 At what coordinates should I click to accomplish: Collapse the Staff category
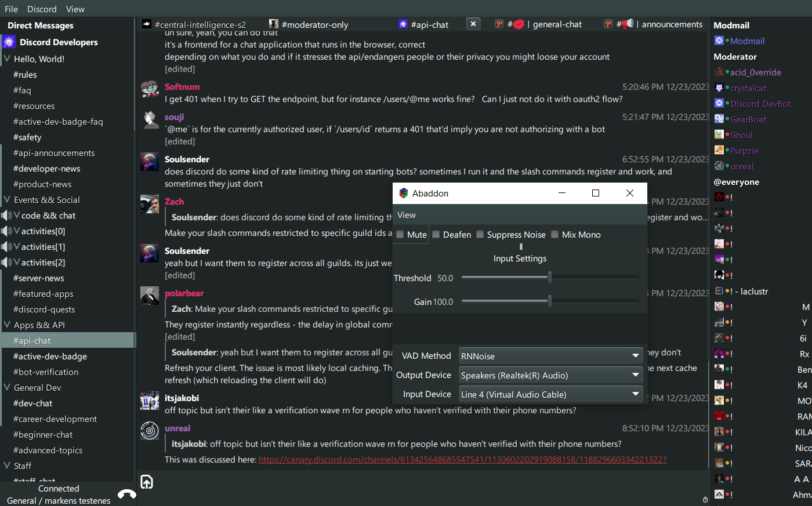click(x=7, y=465)
